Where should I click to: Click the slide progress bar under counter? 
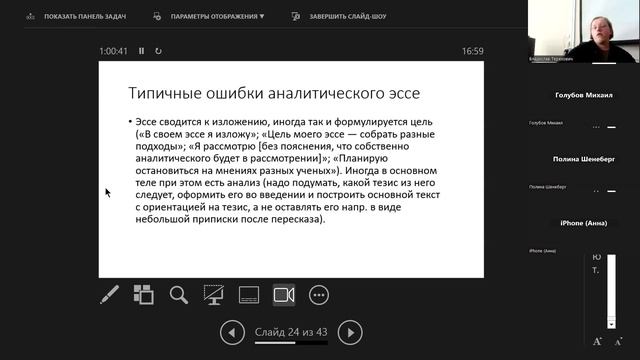tap(291, 343)
